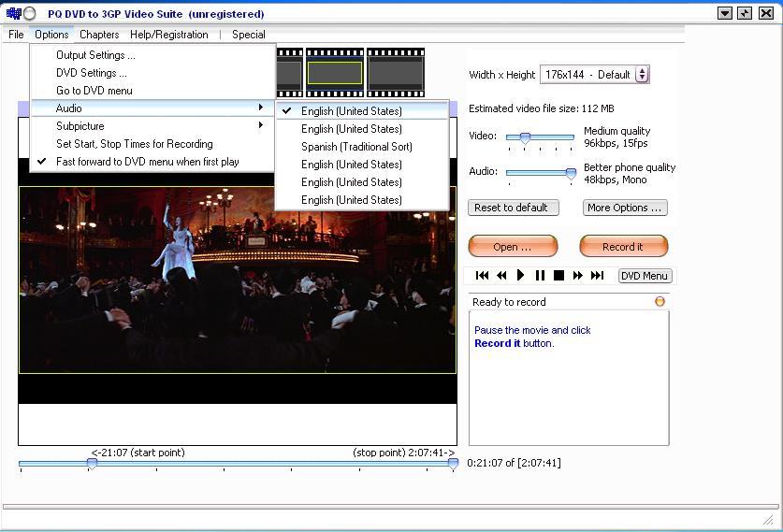This screenshot has height=532, width=783.
Task: Open the File menu
Action: [16, 35]
